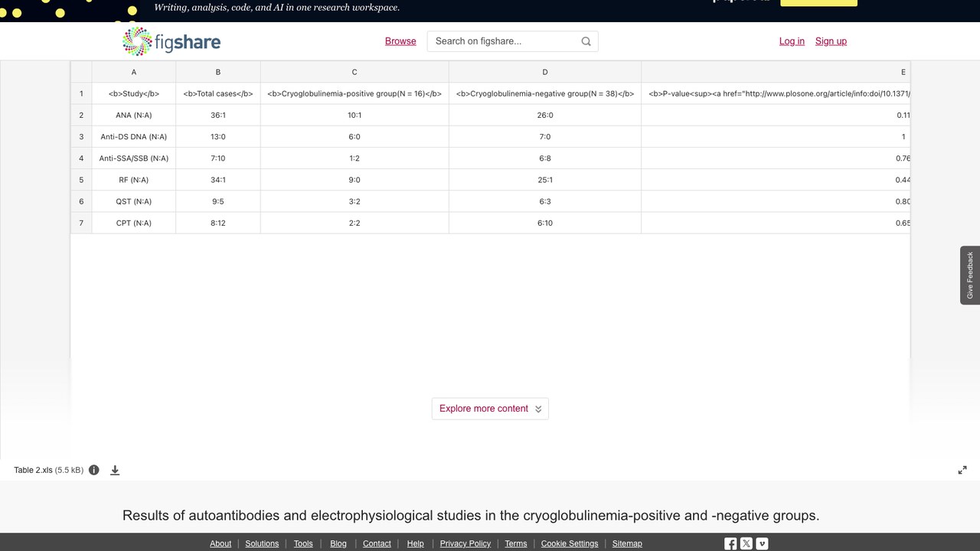
Task: Select row 7 header
Action: 81,223
